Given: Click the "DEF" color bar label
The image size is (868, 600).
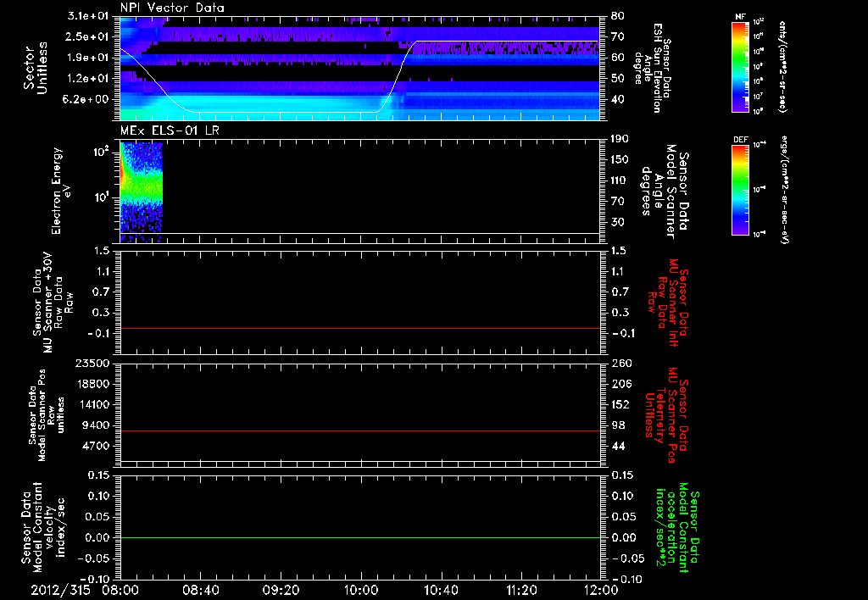Looking at the screenshot, I should (x=740, y=140).
